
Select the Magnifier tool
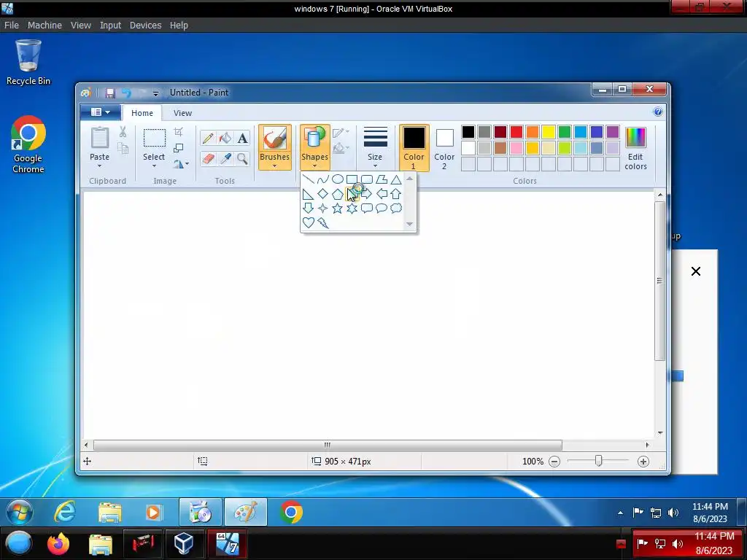tap(242, 158)
